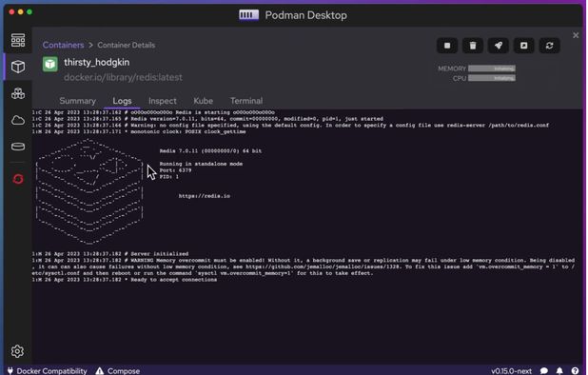Go back via Containers breadcrumb link
Viewport: 588px width, 375px height.
64,45
